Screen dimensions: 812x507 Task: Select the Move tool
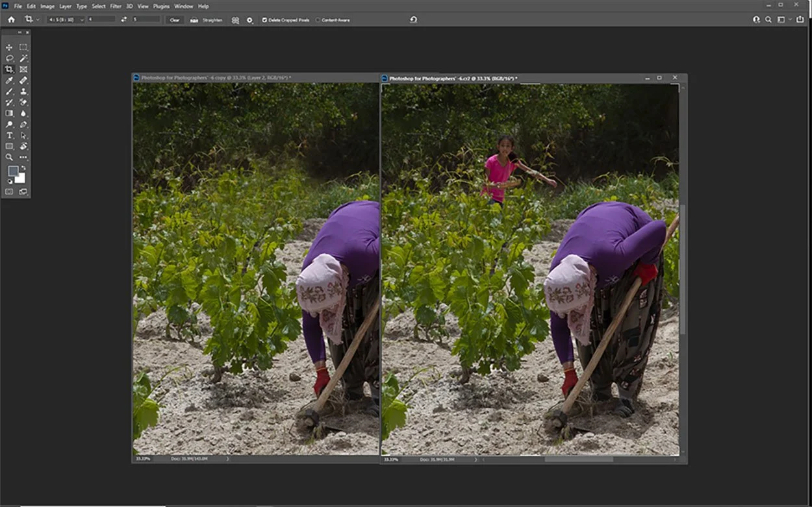pos(9,47)
